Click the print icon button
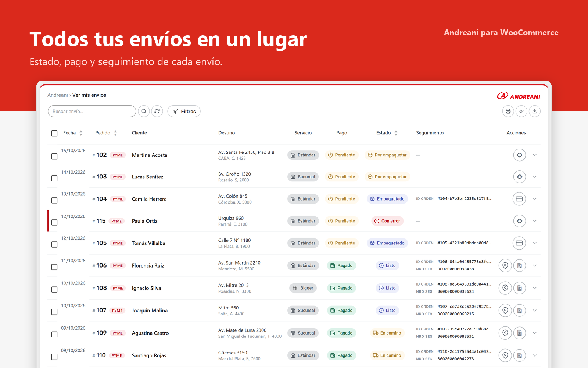588x368 pixels. point(508,111)
